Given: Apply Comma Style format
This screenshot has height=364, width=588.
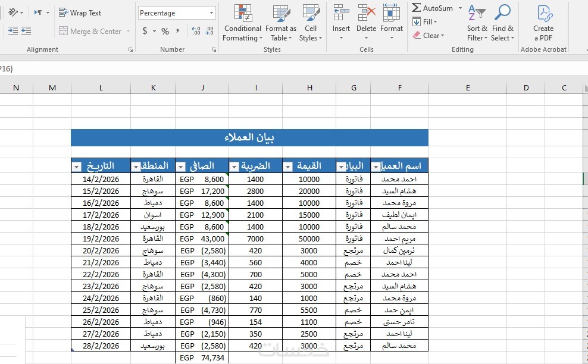Looking at the screenshot, I should 177,31.
